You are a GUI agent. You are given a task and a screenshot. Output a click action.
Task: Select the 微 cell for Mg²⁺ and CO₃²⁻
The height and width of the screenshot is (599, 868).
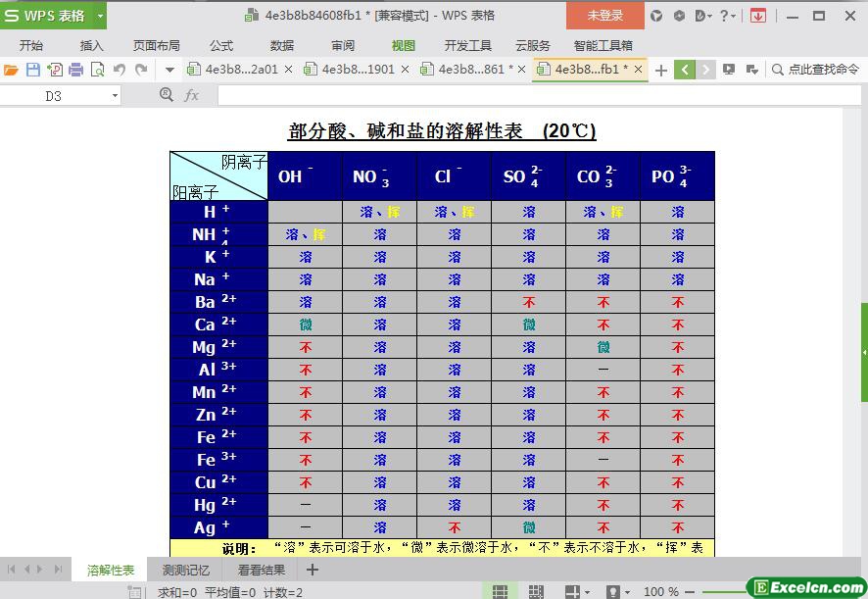[x=603, y=347]
